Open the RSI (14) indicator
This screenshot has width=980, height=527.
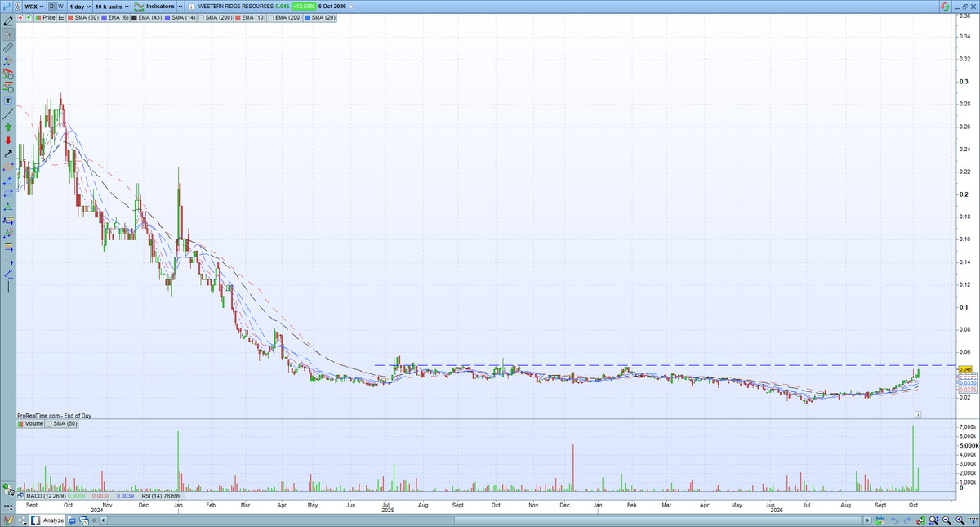tap(161, 496)
